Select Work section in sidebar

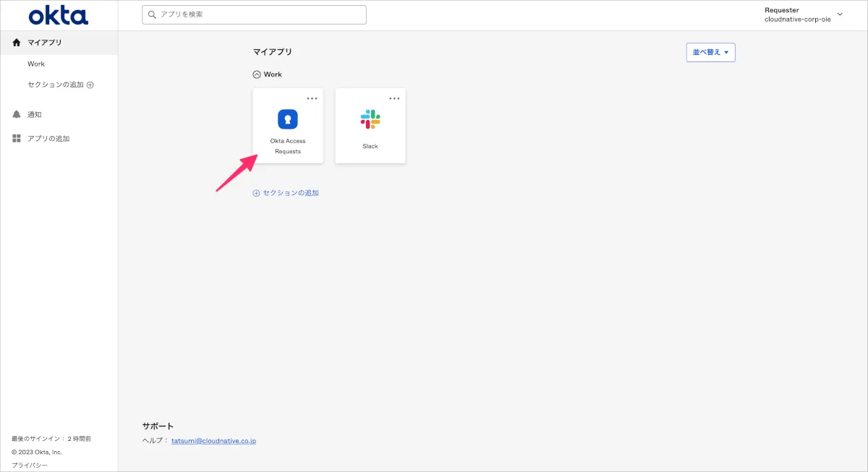tap(36, 64)
